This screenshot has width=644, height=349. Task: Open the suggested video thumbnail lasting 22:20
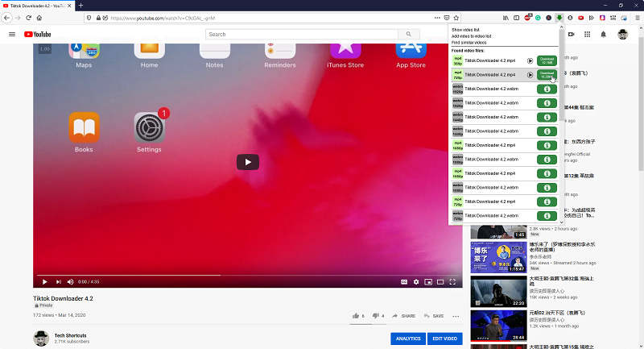498,292
